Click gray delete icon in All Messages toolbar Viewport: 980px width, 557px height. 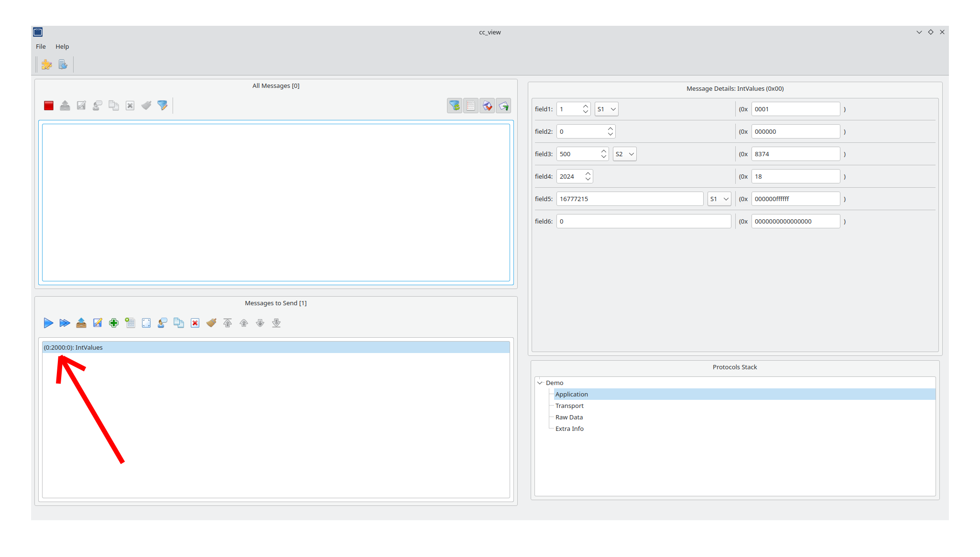pyautogui.click(x=130, y=106)
